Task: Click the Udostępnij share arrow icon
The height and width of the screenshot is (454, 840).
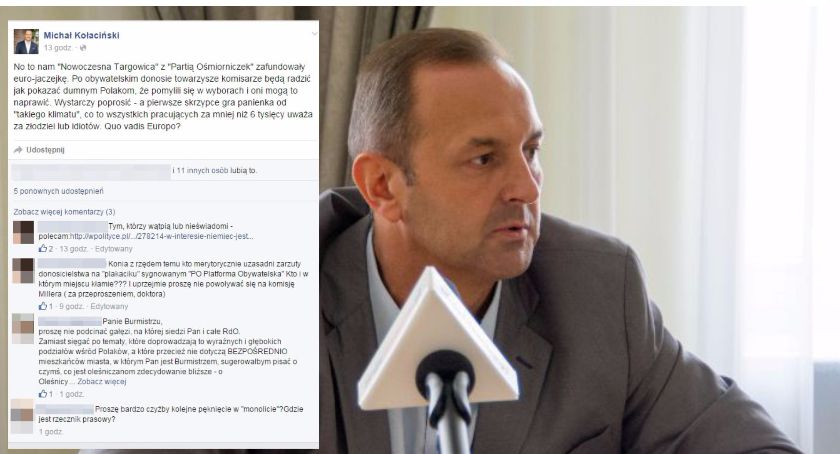Action: [18, 150]
